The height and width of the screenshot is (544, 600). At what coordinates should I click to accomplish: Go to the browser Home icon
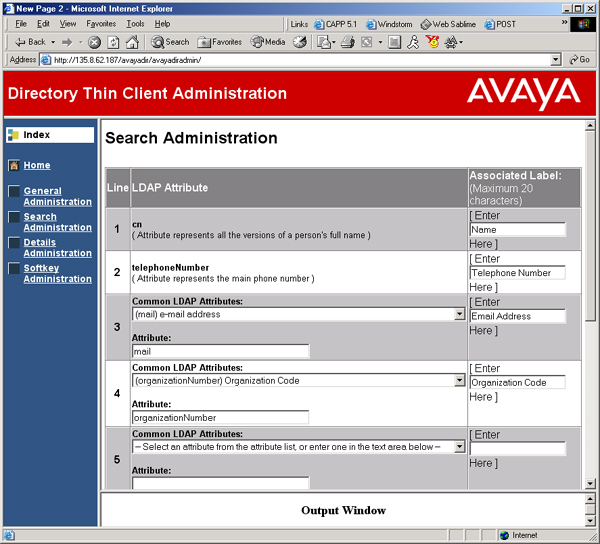(x=132, y=42)
